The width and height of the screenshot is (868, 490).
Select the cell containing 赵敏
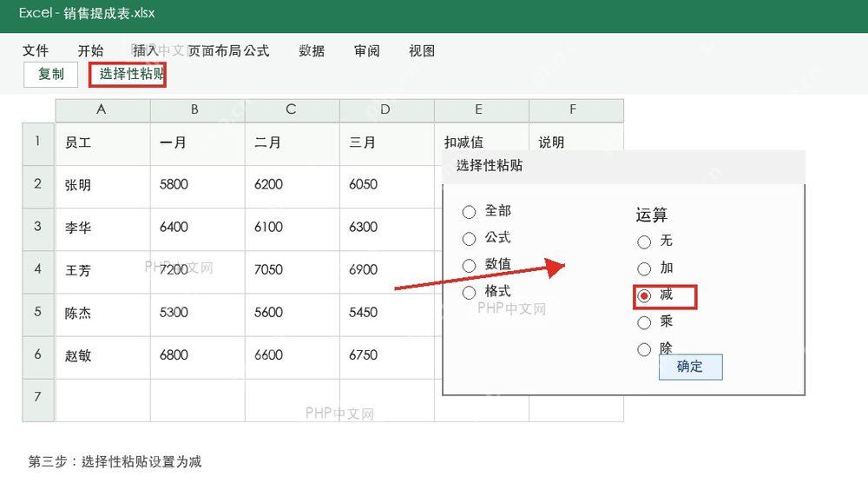tap(102, 357)
